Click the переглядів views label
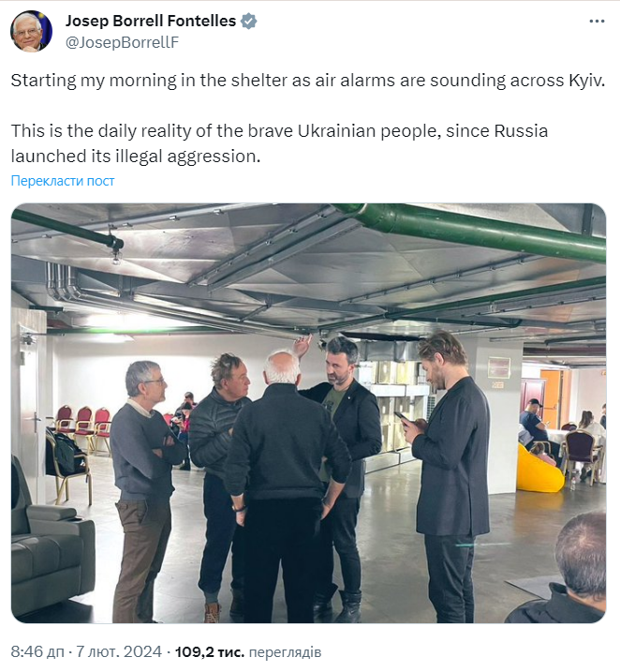Viewport: 620px width, 672px height. (285, 652)
